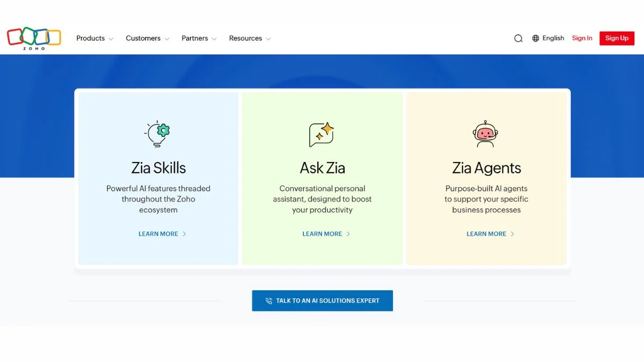The width and height of the screenshot is (644, 362).
Task: Click the Zia Skills heading
Action: pos(158,168)
